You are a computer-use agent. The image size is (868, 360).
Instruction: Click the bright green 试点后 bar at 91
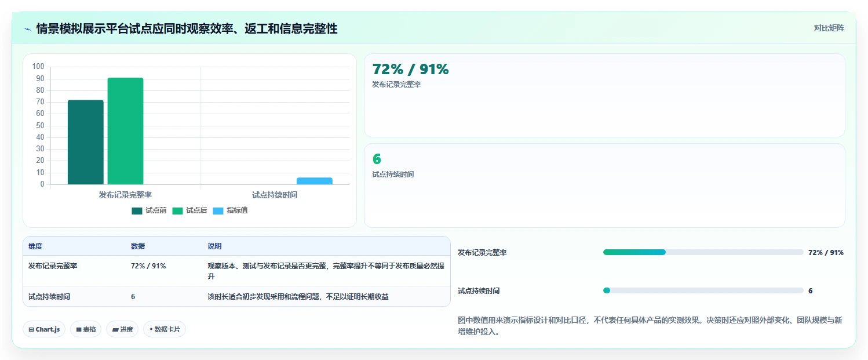point(125,131)
